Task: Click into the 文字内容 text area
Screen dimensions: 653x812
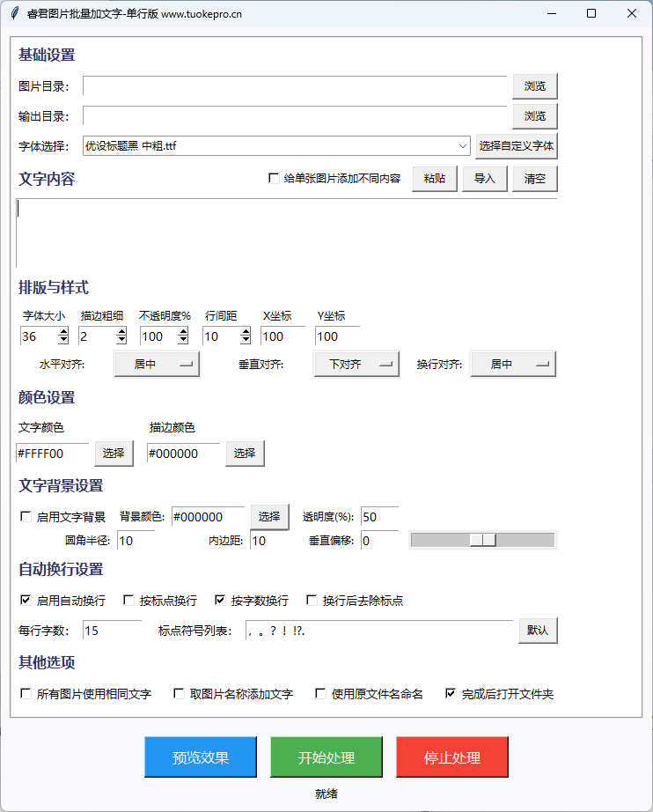Action: point(286,233)
